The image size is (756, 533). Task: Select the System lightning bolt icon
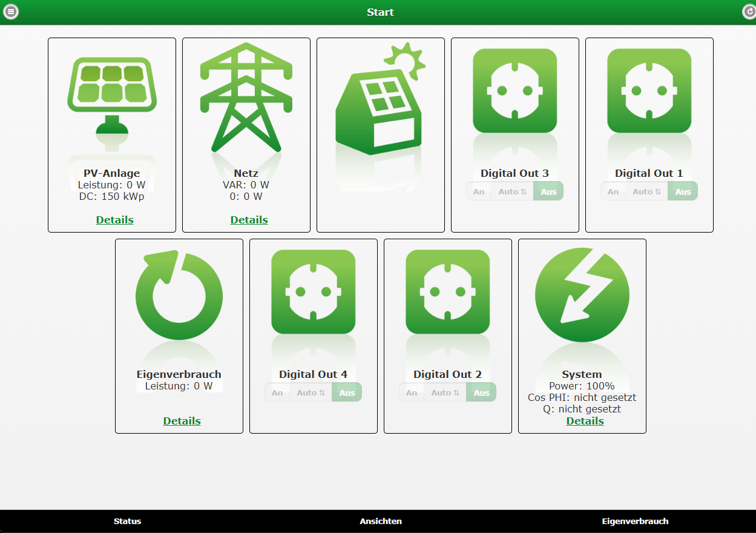coord(582,295)
